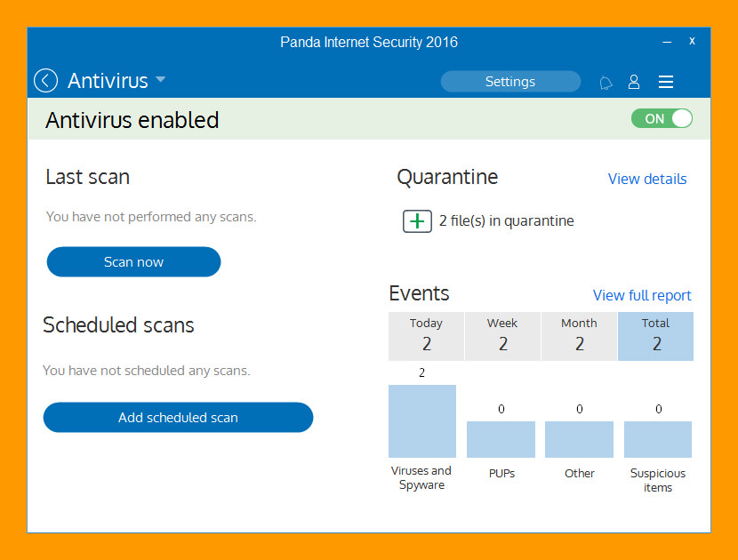This screenshot has width=738, height=560.
Task: Click the 'PUPs' chart label
Action: pos(501,474)
